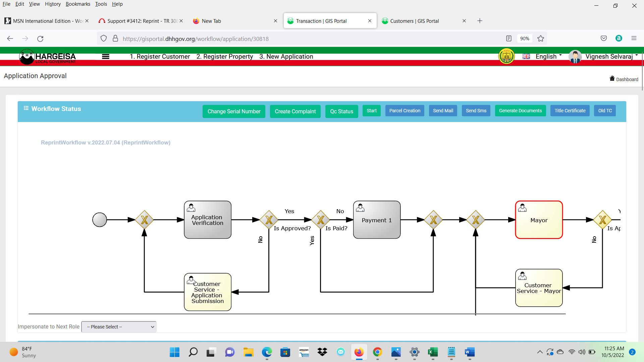Select Payment 1 workflow task

point(377,220)
